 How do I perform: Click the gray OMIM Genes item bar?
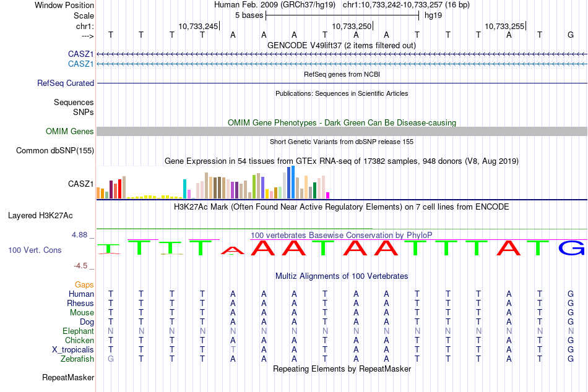(x=342, y=131)
